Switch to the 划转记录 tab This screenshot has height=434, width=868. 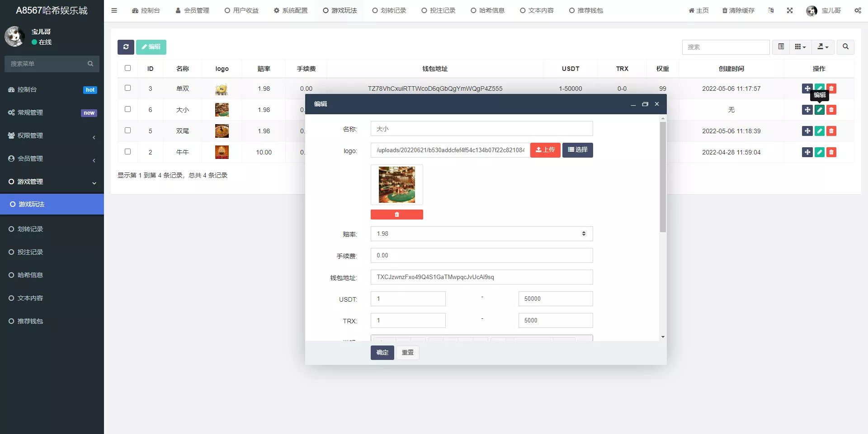389,10
